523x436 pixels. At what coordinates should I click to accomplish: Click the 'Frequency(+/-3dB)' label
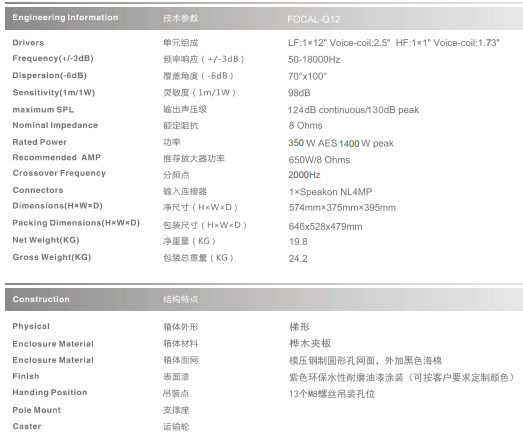pyautogui.click(x=53, y=58)
